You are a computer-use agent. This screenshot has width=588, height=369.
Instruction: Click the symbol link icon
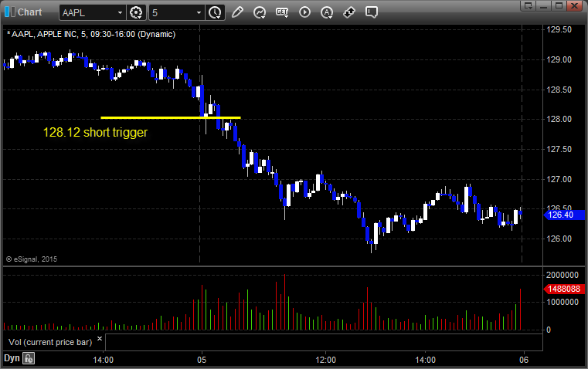(x=349, y=12)
